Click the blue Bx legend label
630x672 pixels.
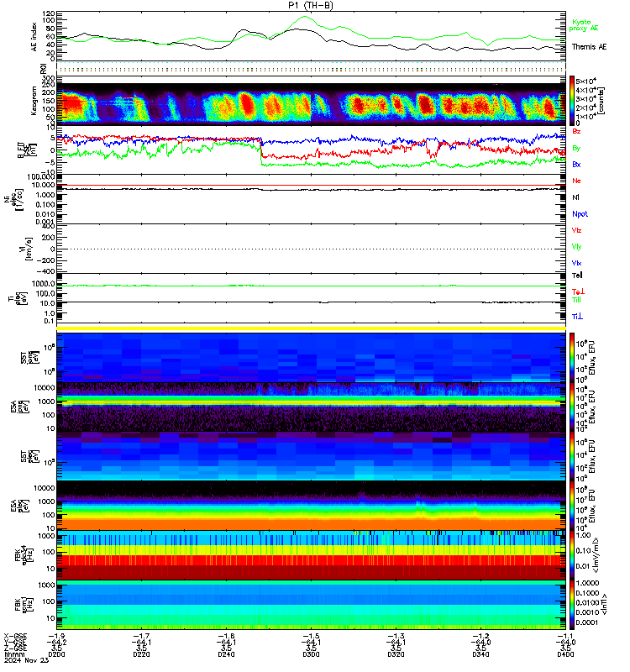[x=576, y=164]
